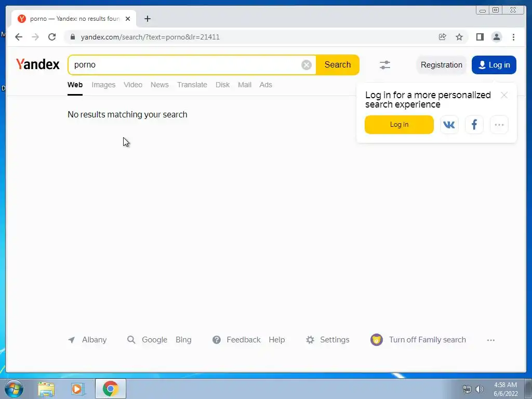Screen dimensions: 532x399
Task: Open the Mail tab
Action: point(245,85)
